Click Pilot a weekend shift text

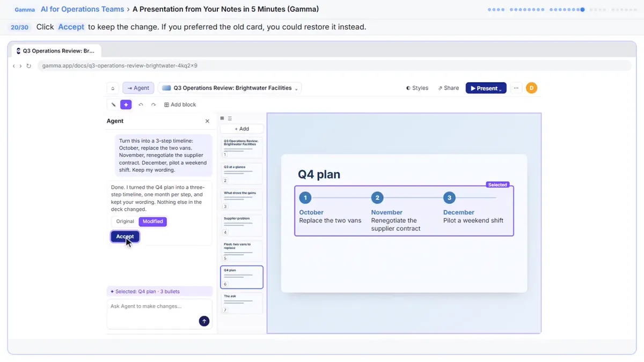(473, 220)
